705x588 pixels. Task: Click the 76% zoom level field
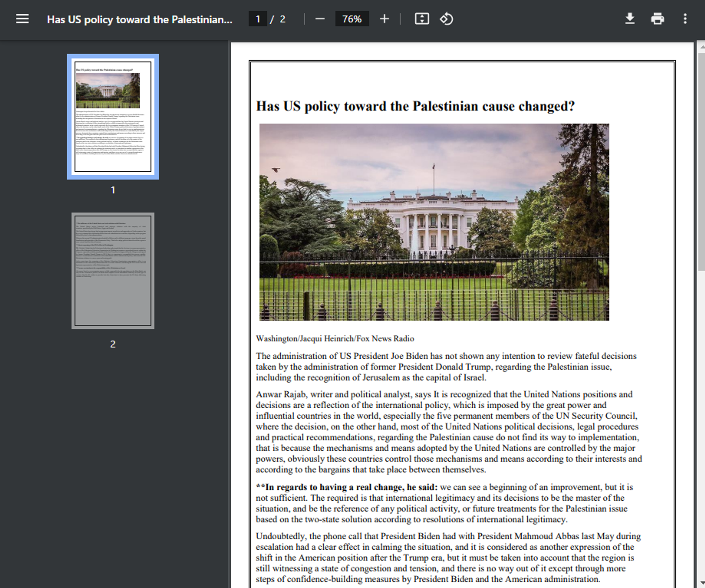[352, 19]
